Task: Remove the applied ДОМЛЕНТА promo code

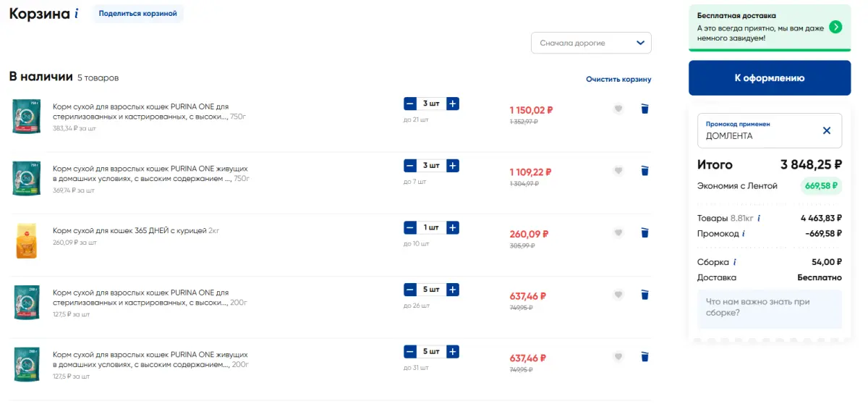Action: (827, 130)
